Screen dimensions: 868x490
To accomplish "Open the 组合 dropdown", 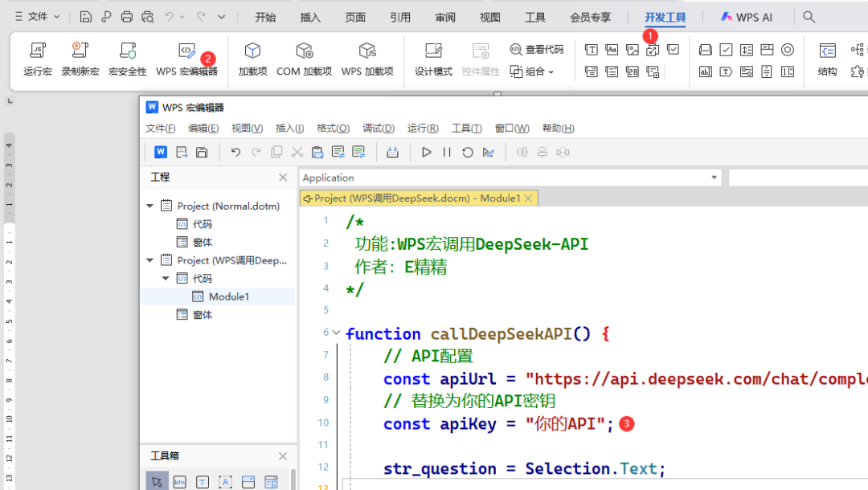I will click(x=531, y=71).
